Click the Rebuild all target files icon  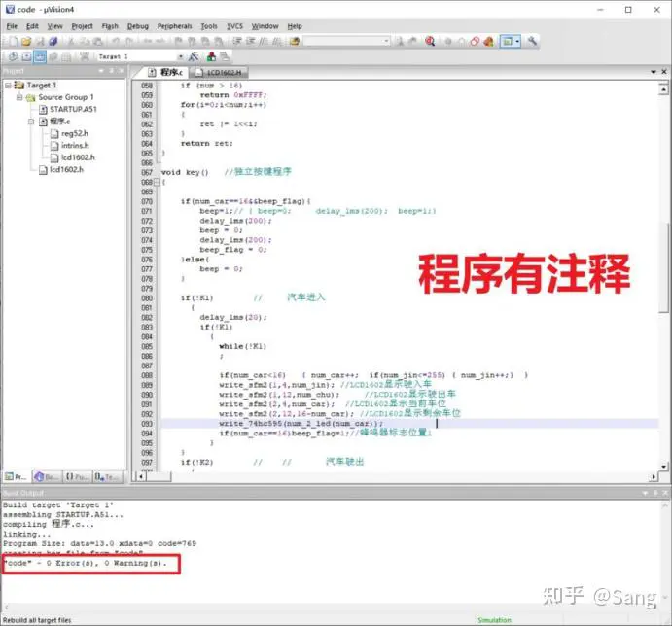click(x=40, y=56)
